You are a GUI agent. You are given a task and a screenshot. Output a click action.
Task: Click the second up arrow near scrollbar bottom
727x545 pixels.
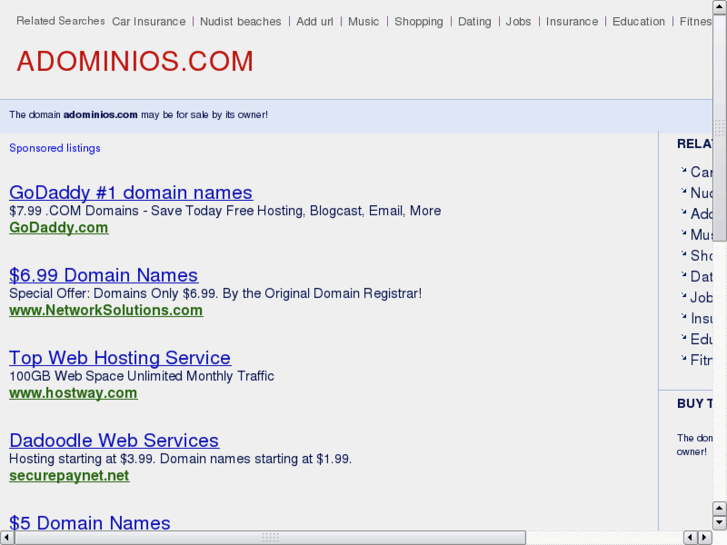tap(719, 509)
